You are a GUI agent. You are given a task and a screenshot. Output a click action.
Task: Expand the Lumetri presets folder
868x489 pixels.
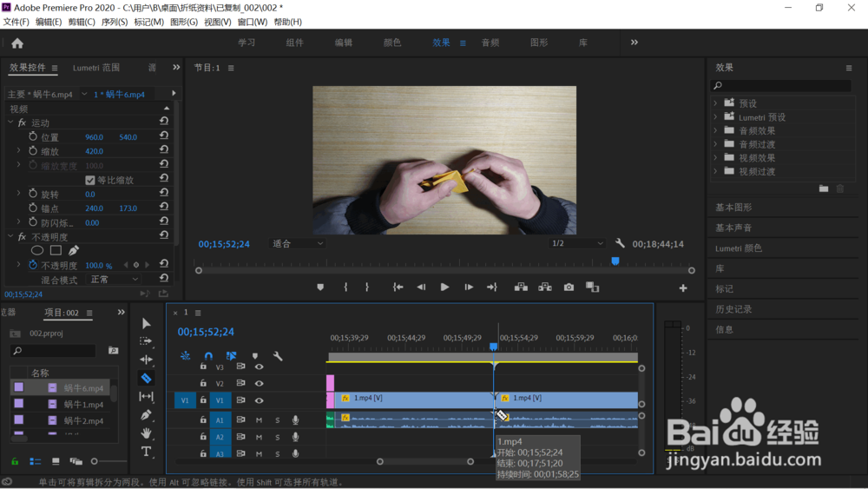coord(715,117)
